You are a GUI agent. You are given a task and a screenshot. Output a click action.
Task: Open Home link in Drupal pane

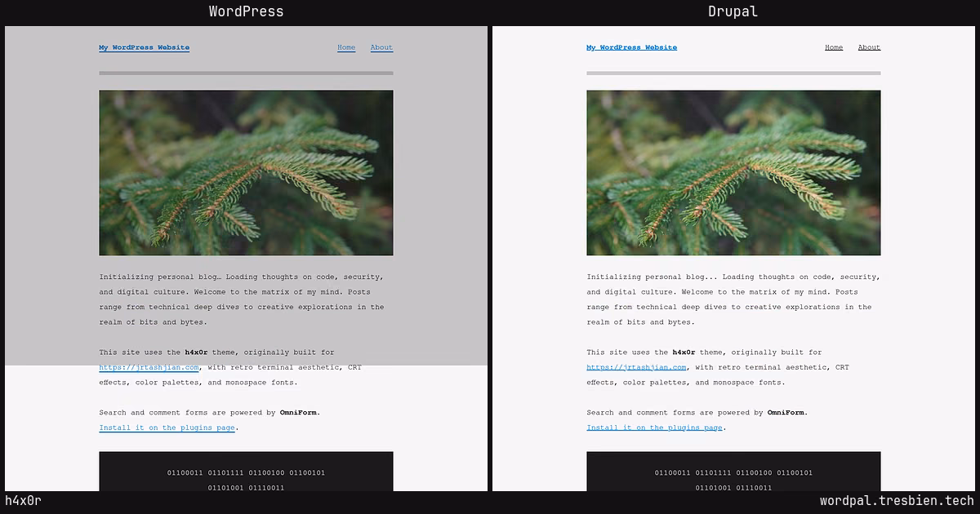(834, 47)
